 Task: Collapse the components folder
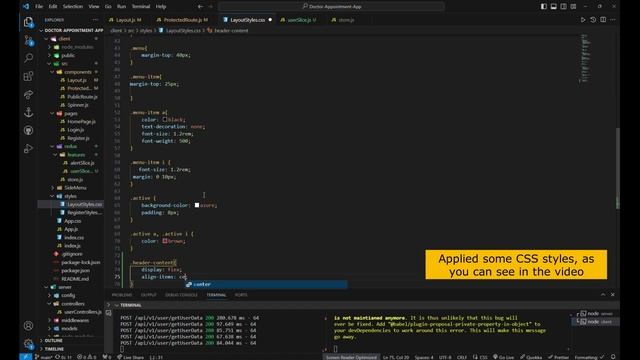point(78,72)
